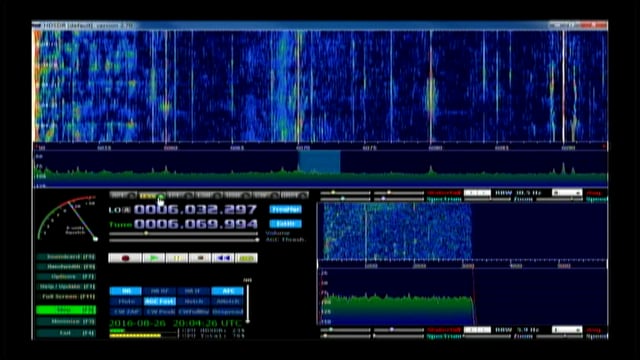Image resolution: width=640 pixels, height=360 pixels.
Task: Click the LO frequency display
Action: tap(196, 209)
